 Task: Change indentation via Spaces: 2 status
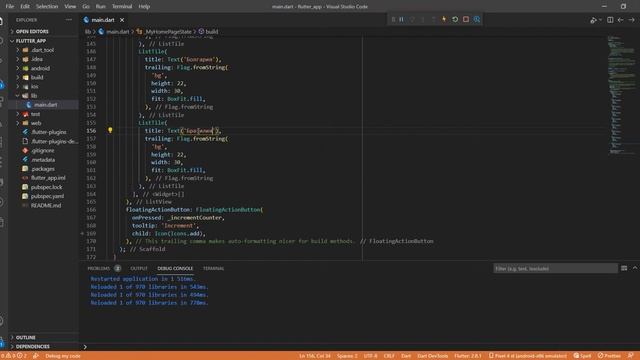[x=347, y=356]
